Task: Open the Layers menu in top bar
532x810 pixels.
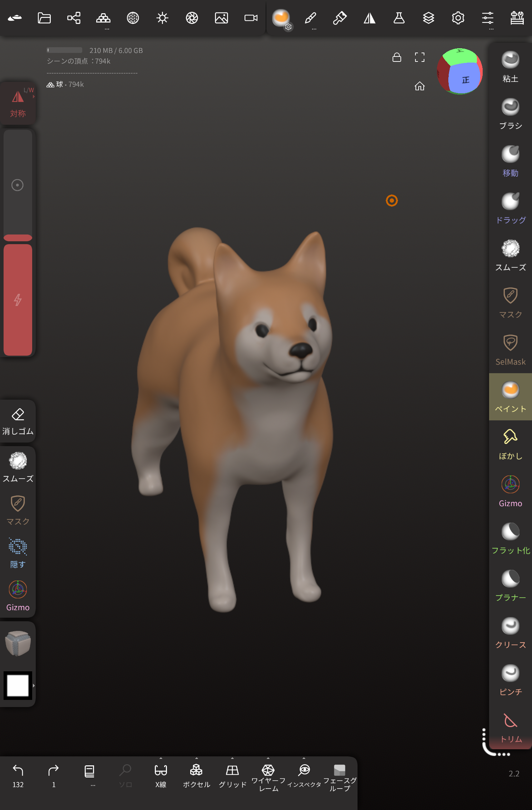Action: [428, 18]
